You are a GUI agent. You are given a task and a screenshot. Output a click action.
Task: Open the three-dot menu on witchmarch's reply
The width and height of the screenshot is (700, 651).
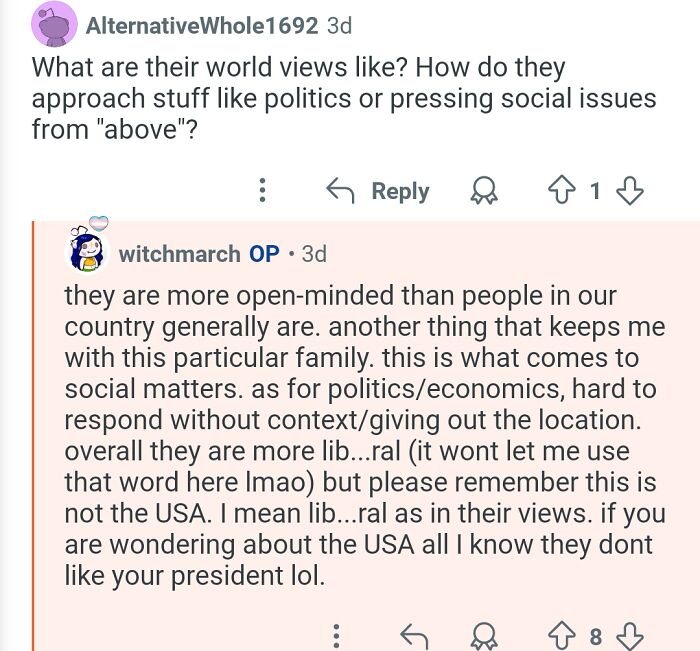click(x=336, y=634)
